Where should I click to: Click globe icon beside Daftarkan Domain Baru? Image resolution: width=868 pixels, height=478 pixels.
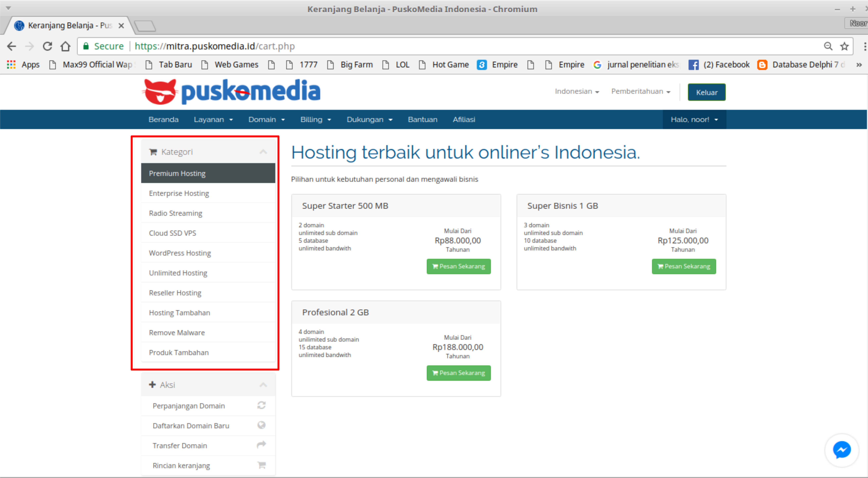261,425
